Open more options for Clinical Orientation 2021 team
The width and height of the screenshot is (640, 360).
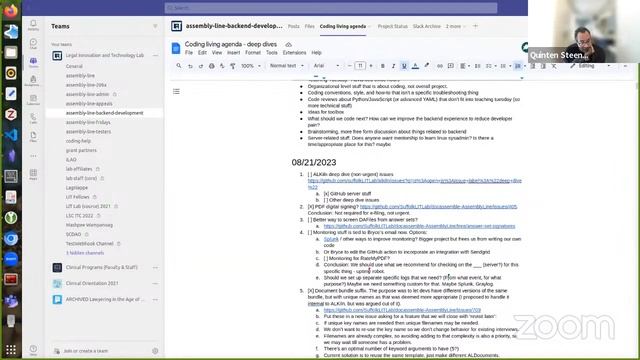(x=155, y=283)
